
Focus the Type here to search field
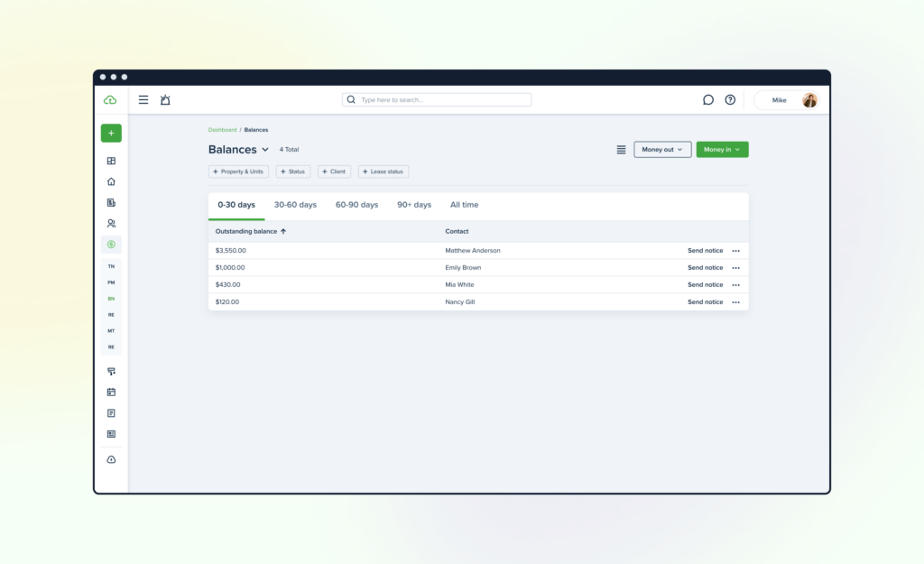click(x=437, y=99)
